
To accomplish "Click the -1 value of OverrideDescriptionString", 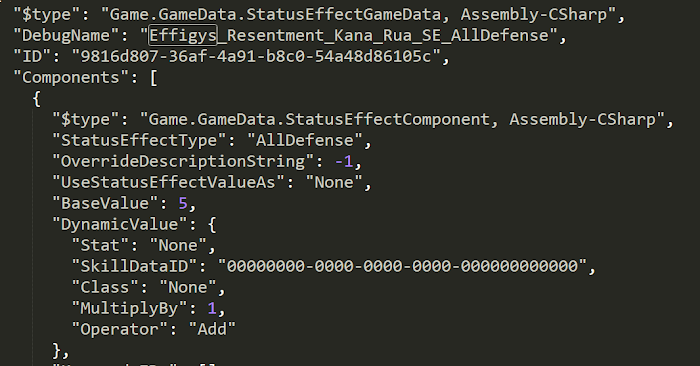I will (344, 161).
